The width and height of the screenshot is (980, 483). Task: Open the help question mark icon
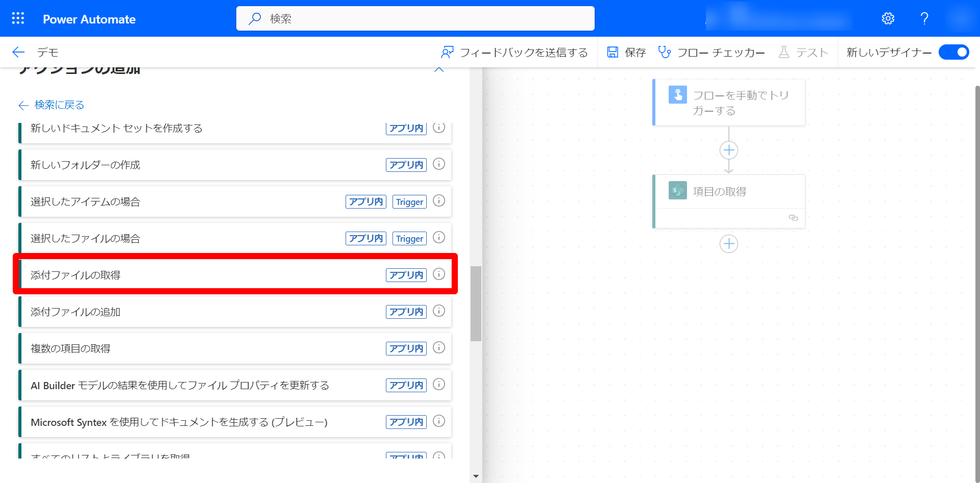(x=924, y=18)
